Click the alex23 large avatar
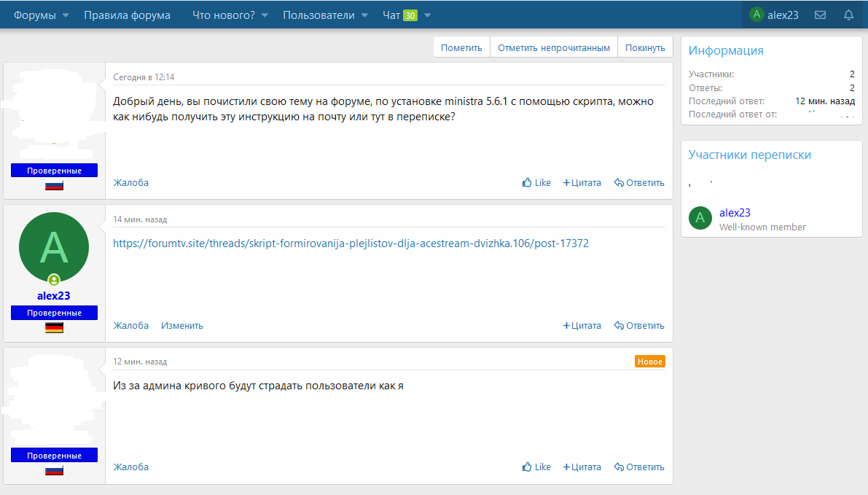Viewport: 868px width, 495px height. pos(54,247)
